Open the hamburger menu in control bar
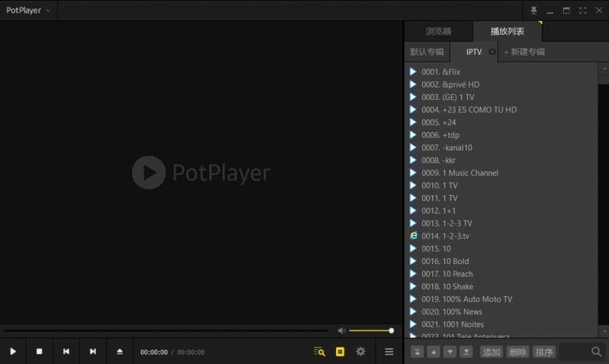The width and height of the screenshot is (609, 364). coord(389,352)
